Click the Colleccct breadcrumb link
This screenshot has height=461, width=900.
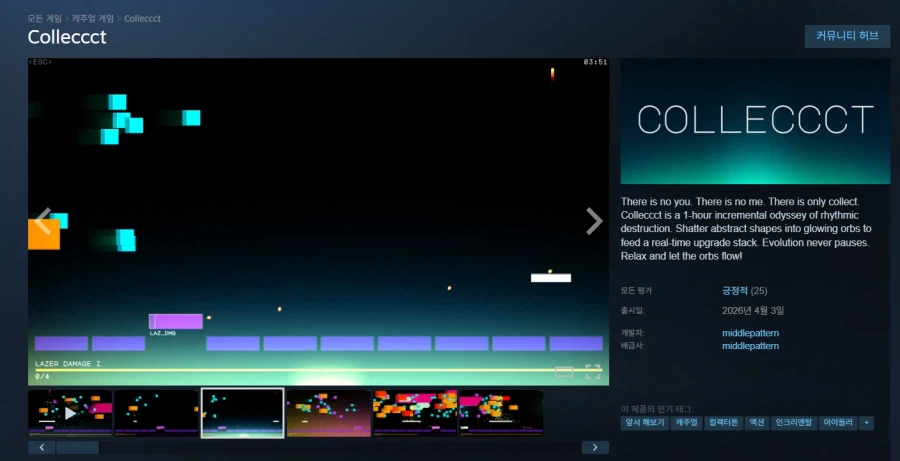pyautogui.click(x=142, y=18)
